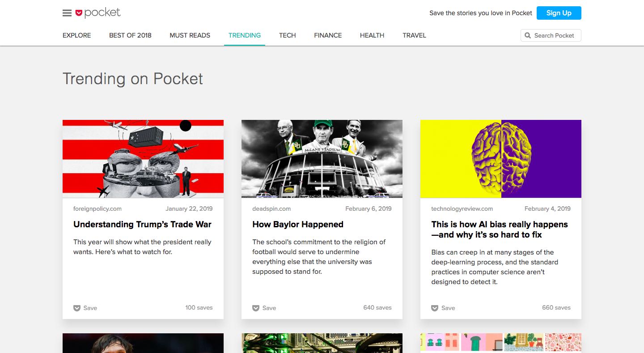Click the Sign Up button
The height and width of the screenshot is (353, 644).
(559, 13)
